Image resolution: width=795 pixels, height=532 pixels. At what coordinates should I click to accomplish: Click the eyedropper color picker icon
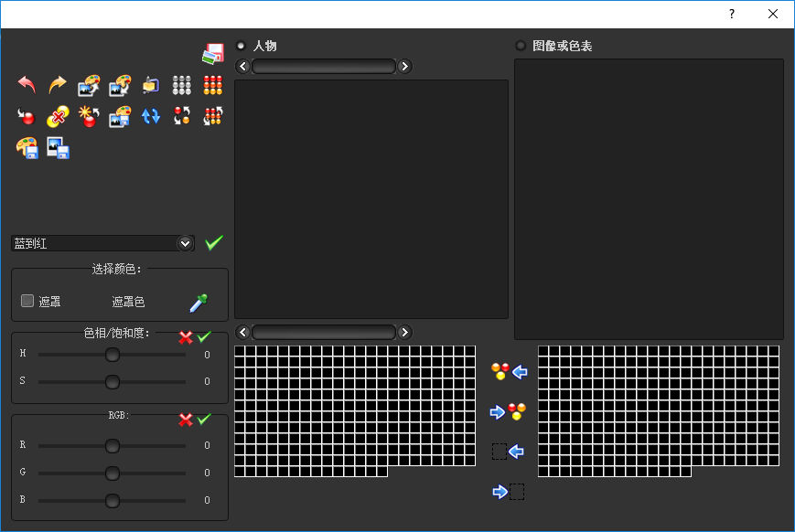tap(199, 303)
